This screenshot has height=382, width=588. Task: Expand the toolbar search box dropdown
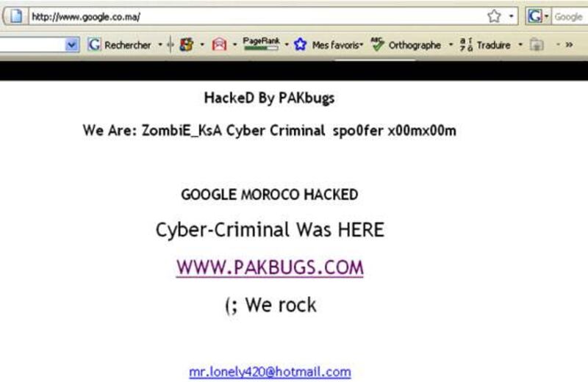(x=71, y=45)
